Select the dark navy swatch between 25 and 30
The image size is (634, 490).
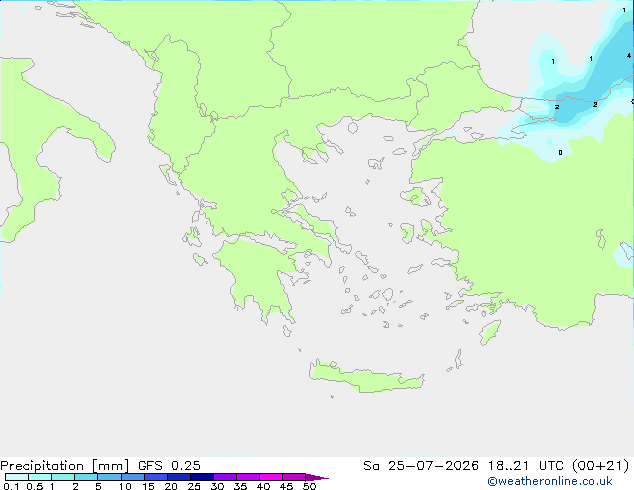tap(201, 477)
